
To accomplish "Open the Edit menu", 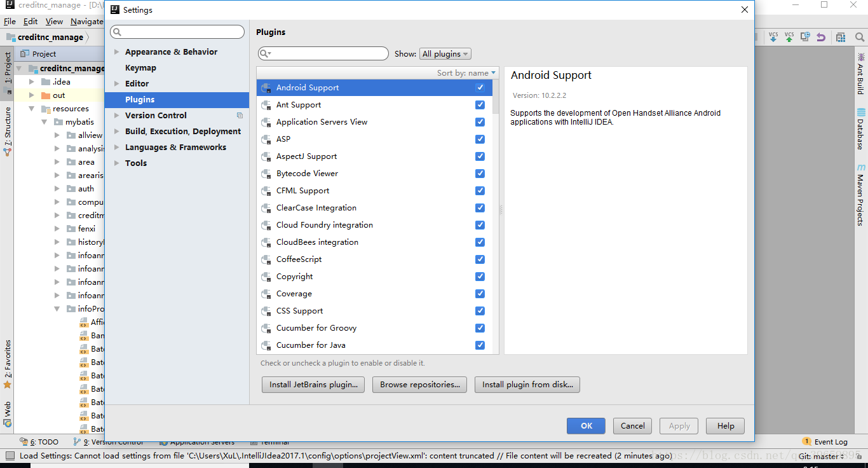I will click(31, 21).
